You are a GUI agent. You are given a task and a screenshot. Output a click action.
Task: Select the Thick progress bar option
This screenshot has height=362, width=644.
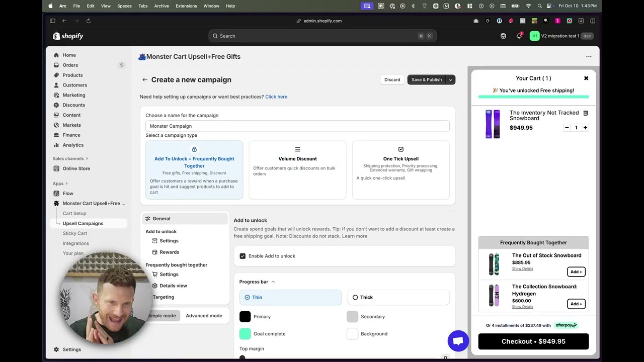click(398, 297)
